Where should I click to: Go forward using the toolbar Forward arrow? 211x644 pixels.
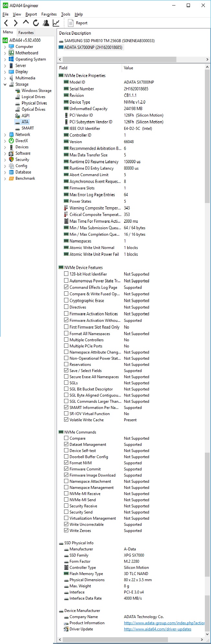[16, 23]
